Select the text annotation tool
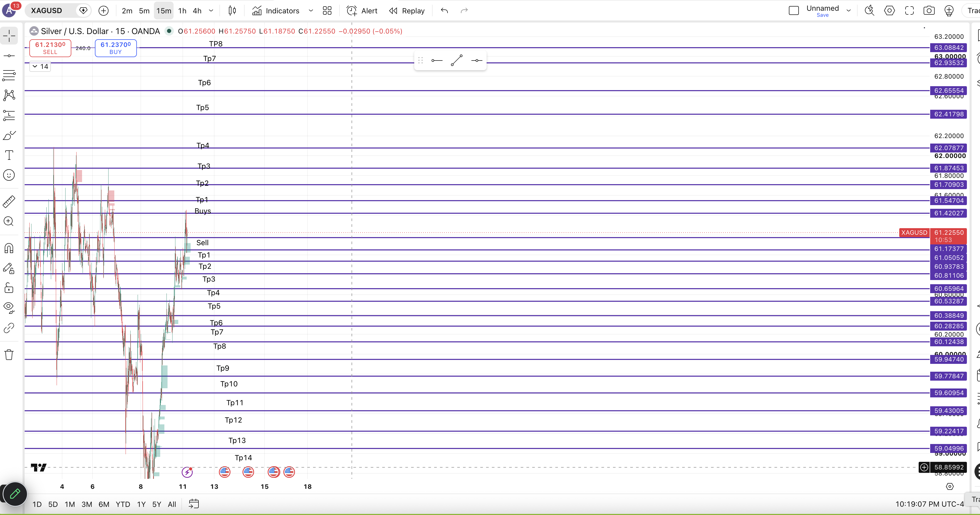The image size is (980, 515). (x=9, y=155)
